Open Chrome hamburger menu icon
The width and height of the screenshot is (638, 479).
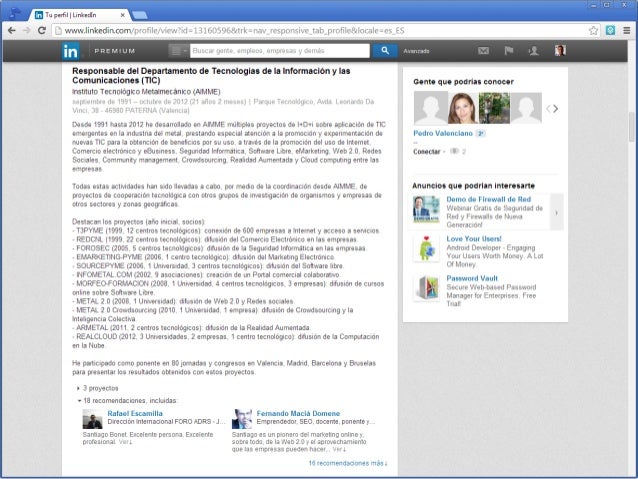(627, 31)
